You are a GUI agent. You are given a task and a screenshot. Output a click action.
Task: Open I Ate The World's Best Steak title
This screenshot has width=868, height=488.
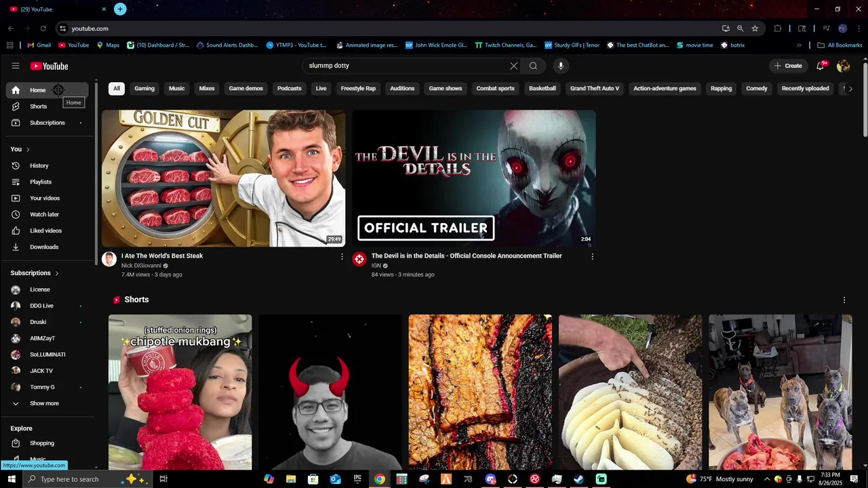click(162, 256)
